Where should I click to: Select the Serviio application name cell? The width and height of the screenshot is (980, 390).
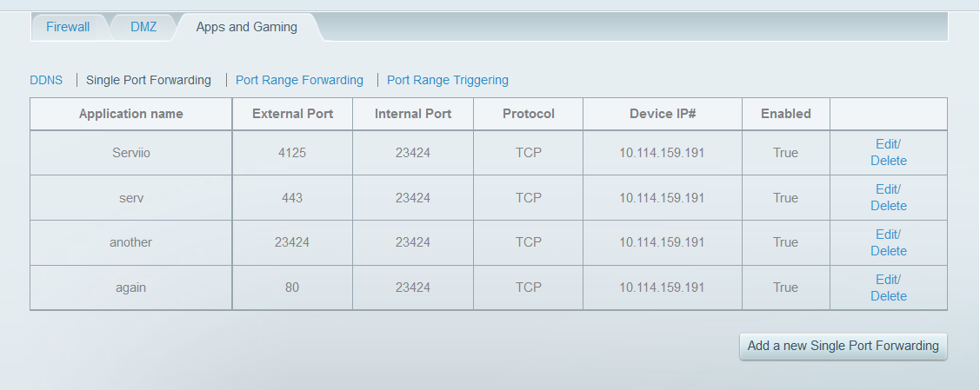(130, 153)
